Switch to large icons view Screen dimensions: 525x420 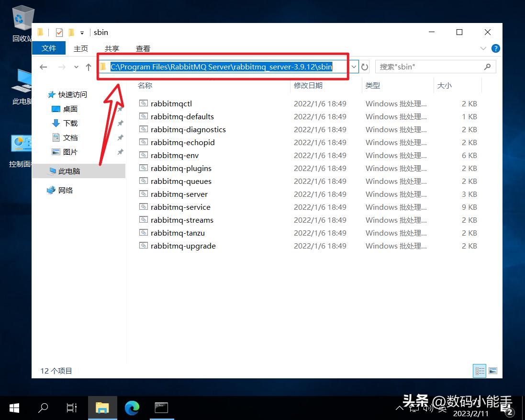coord(492,371)
